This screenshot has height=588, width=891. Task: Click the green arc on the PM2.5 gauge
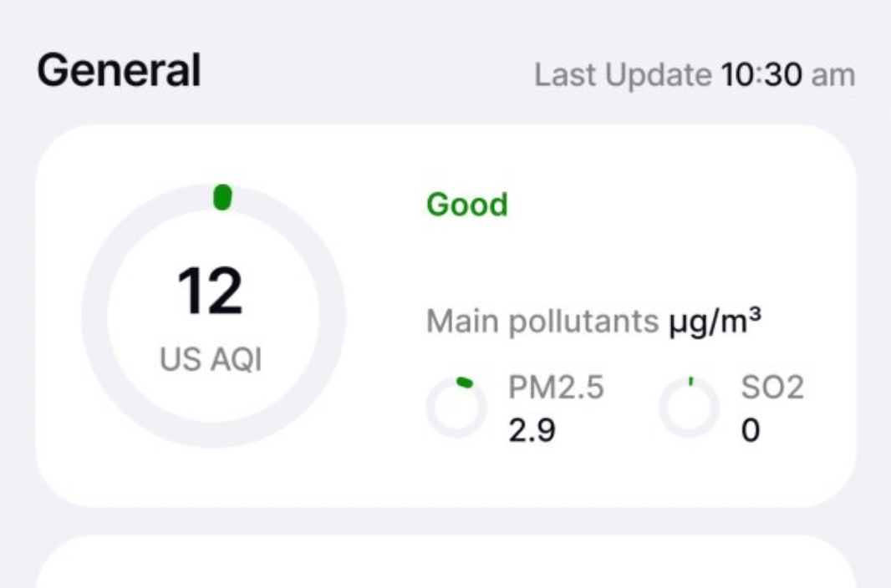point(465,383)
